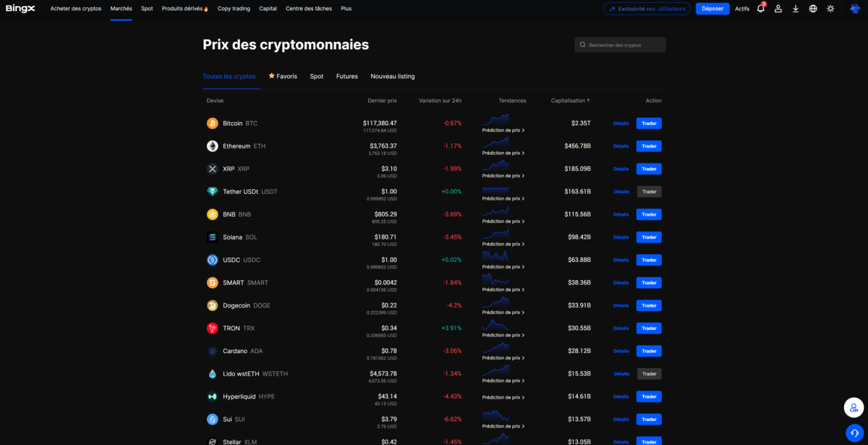Switch to the Futures tab
Image resolution: width=868 pixels, height=445 pixels.
347,76
